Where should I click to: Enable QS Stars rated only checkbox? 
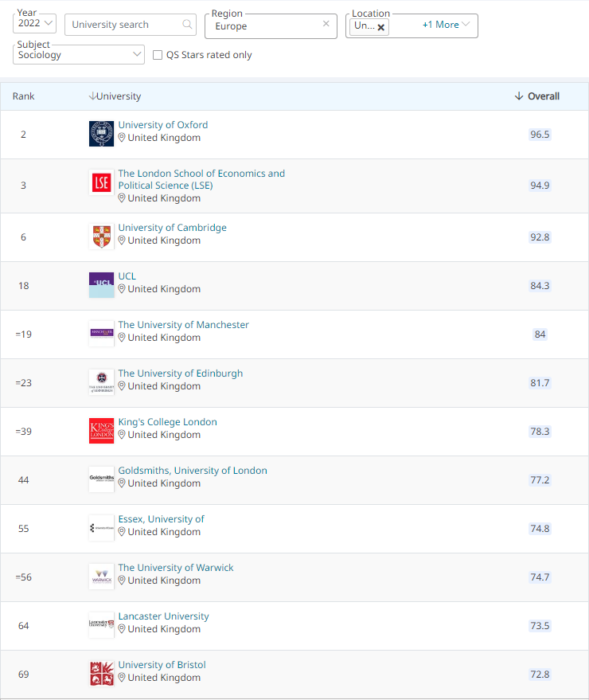point(158,55)
